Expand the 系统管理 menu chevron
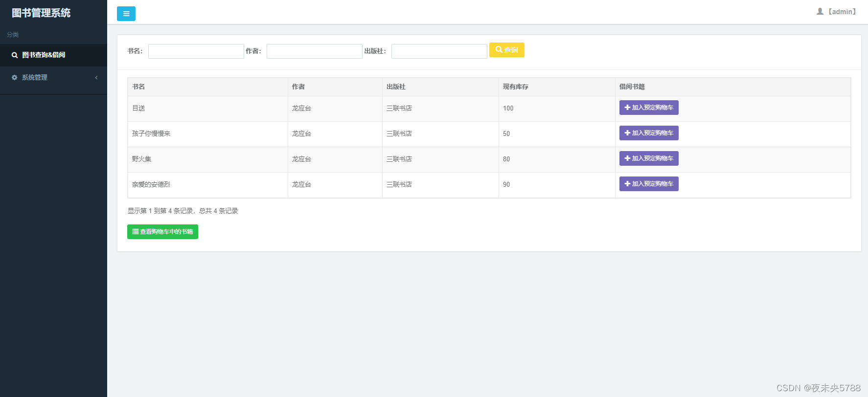 96,78
